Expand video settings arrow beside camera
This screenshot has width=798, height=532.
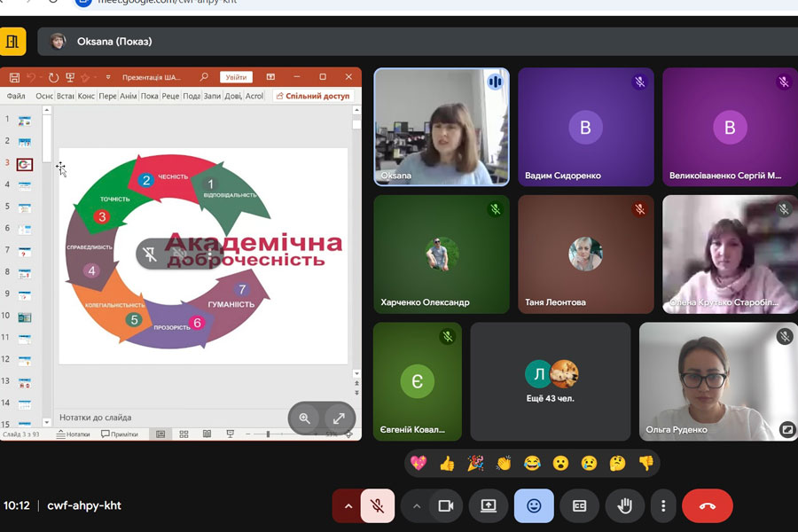[417, 506]
